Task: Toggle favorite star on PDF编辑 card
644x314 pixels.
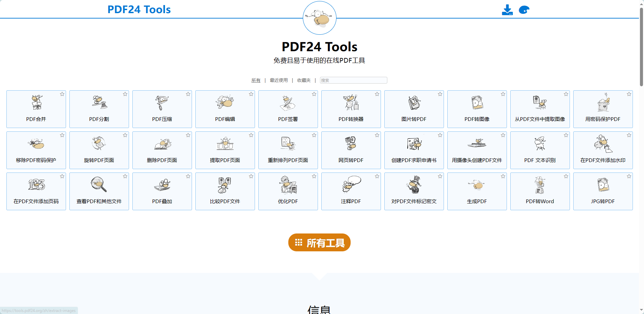Action: point(251,94)
